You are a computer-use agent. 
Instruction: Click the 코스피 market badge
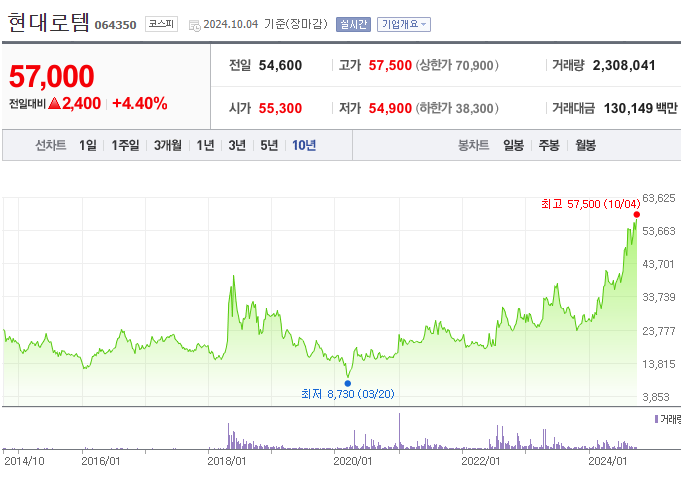(161, 24)
